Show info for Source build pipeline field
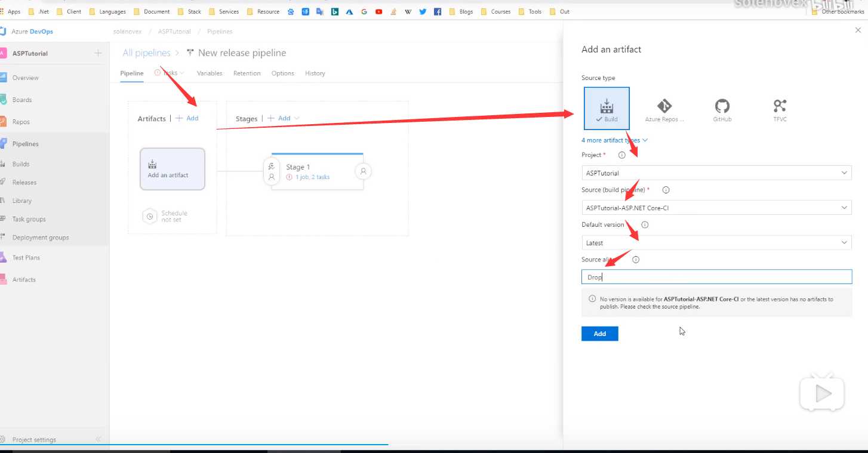 click(x=666, y=190)
